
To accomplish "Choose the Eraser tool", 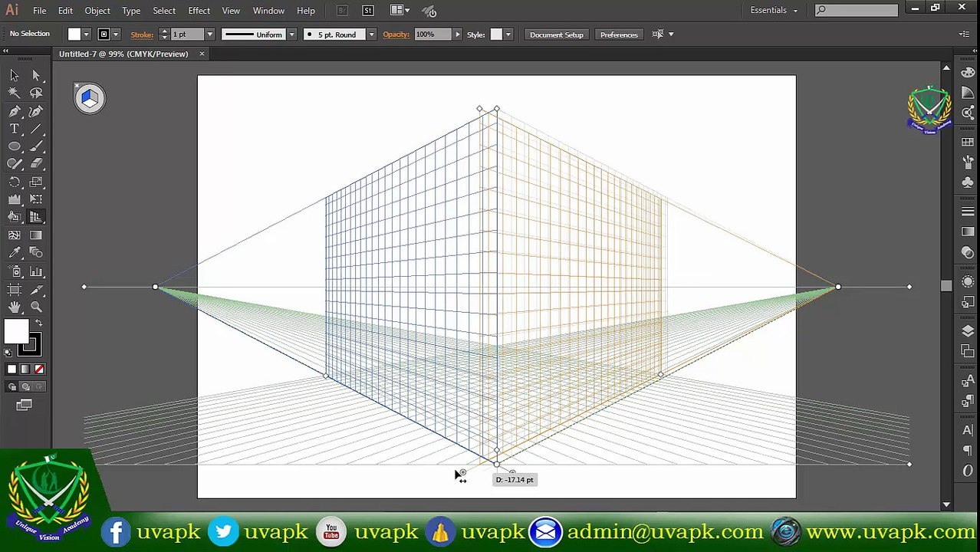I will coord(36,164).
